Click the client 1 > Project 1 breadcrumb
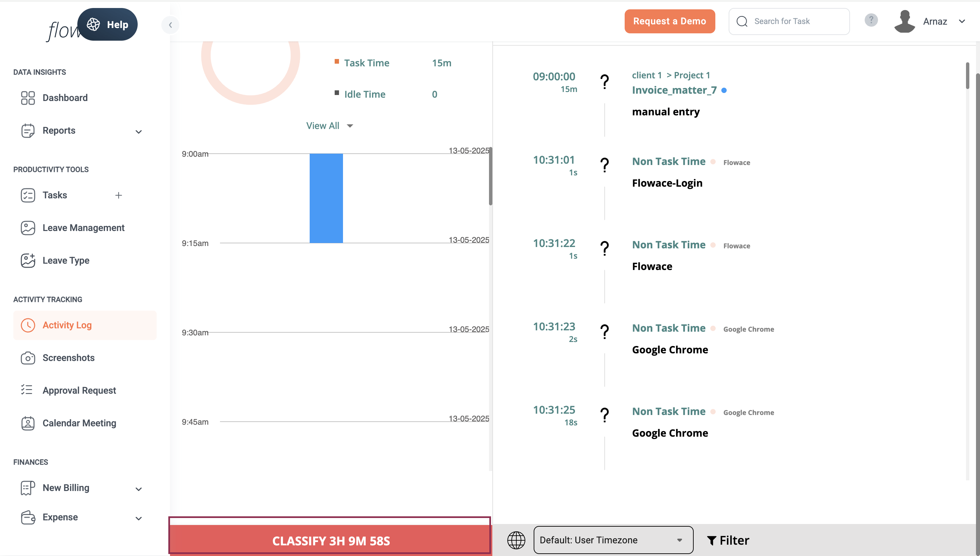 coord(671,75)
